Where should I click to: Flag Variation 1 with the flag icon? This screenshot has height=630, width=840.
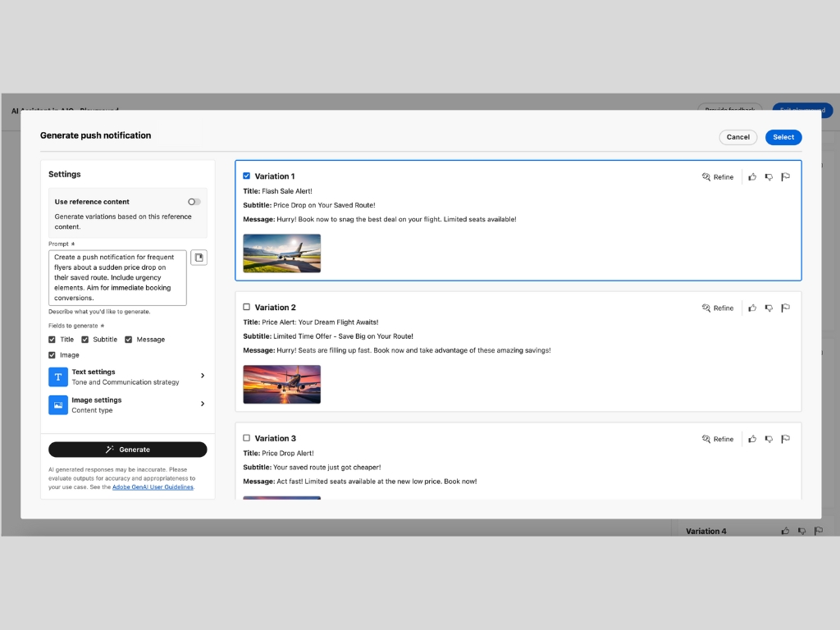[x=785, y=177]
